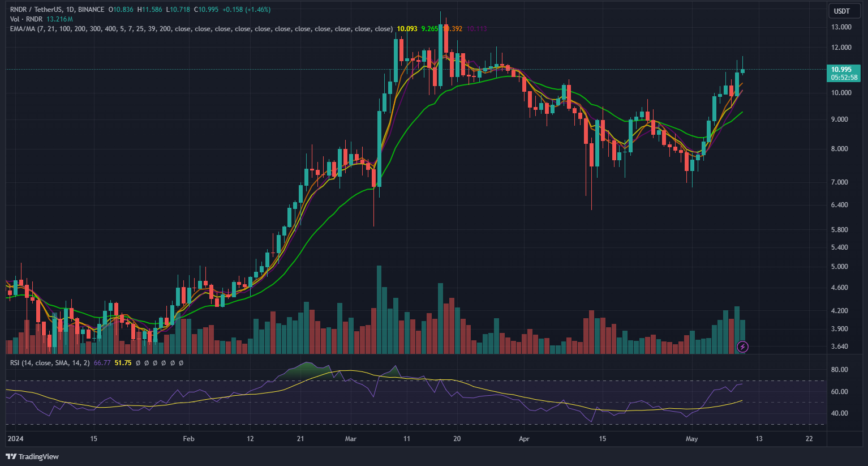Select the Vol · RNDR indicator legend
This screenshot has height=466, width=868.
coord(27,19)
